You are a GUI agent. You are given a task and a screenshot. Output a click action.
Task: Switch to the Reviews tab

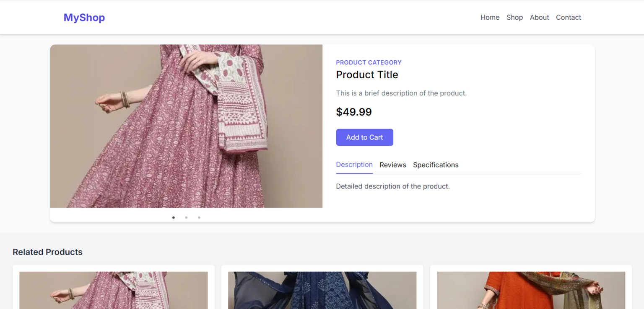[x=392, y=165]
